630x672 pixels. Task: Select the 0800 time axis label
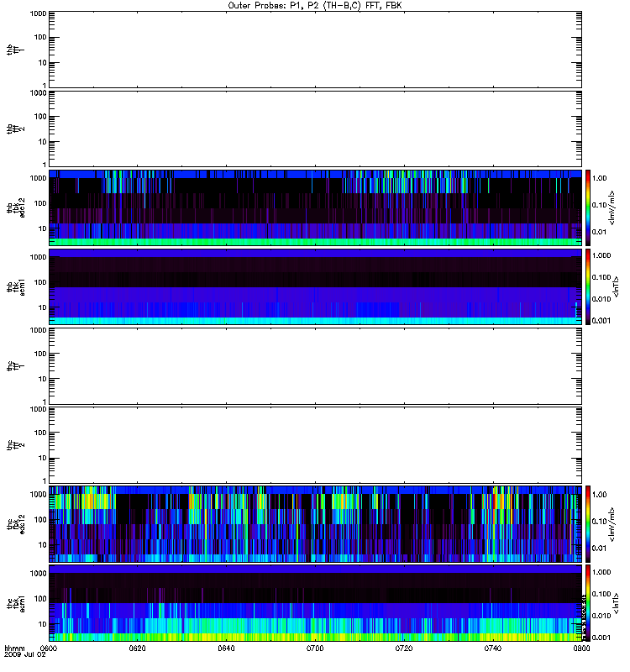(x=581, y=648)
